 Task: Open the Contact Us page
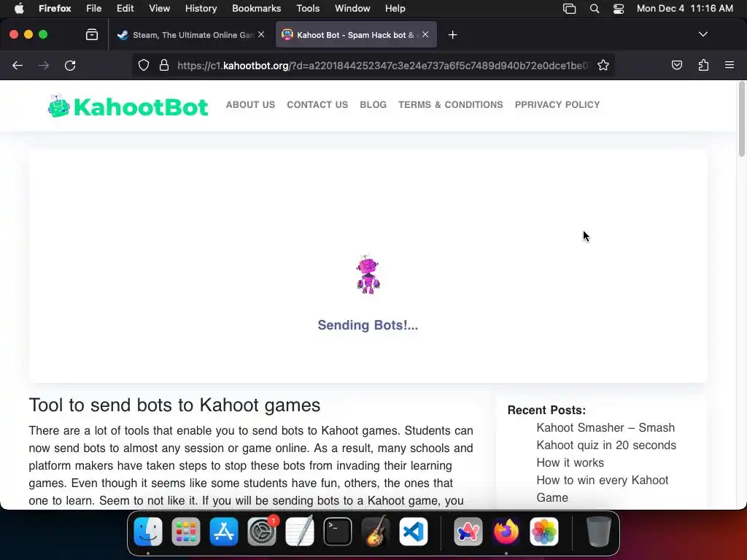pos(317,105)
